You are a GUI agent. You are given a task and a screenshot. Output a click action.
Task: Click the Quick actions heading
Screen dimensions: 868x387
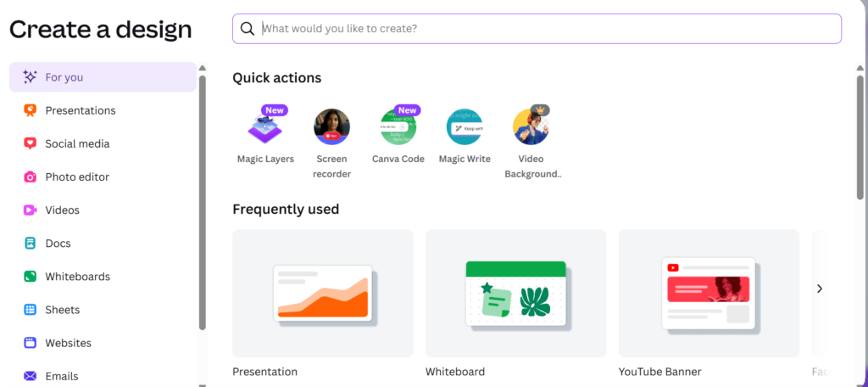pyautogui.click(x=277, y=78)
